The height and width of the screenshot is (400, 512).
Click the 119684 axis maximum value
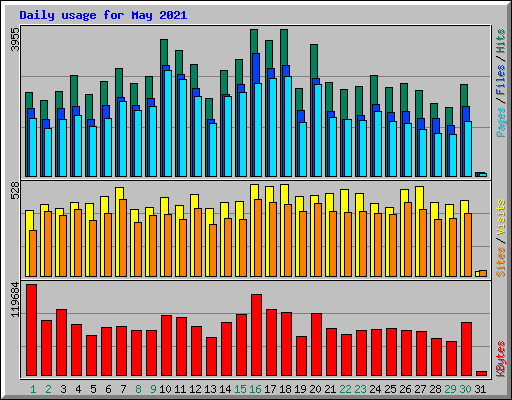point(15,299)
